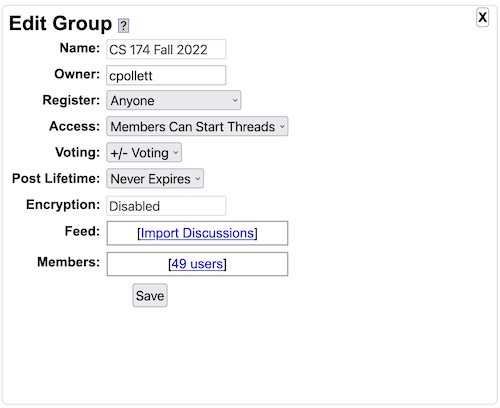The height and width of the screenshot is (408, 500).
Task: Focus the Name field containing CS 174 Fall 2022
Action: coord(166,49)
